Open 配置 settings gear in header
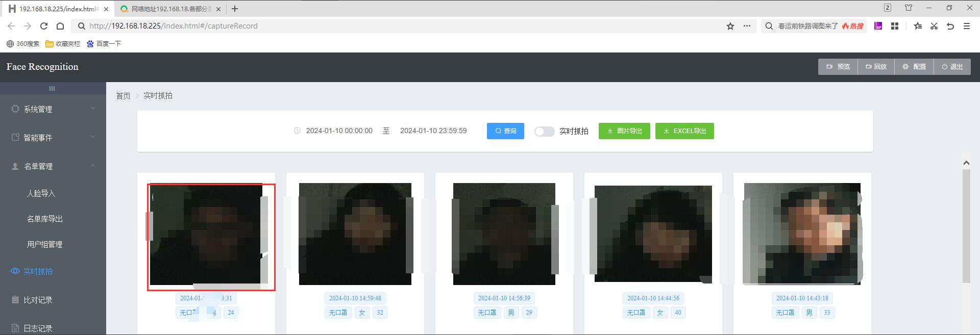The width and height of the screenshot is (980, 335). pyautogui.click(x=914, y=67)
